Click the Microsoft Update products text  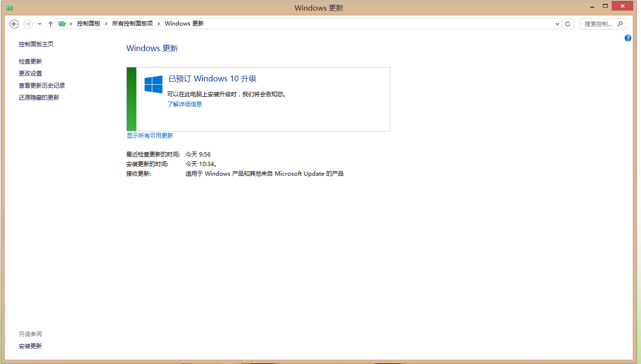click(x=265, y=174)
